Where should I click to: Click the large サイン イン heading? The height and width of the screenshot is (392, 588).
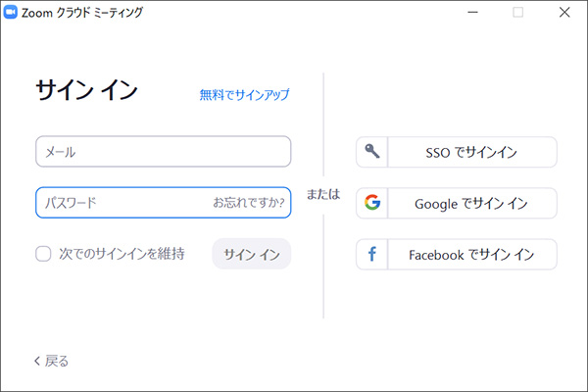point(86,90)
